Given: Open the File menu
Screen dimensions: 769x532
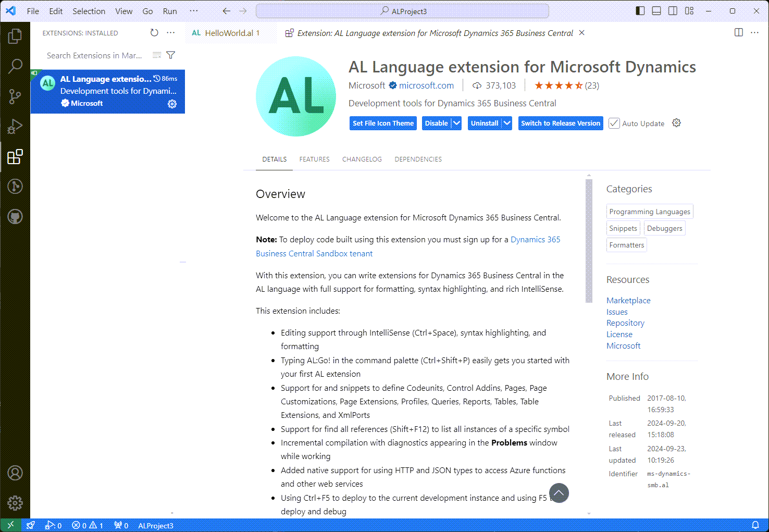Looking at the screenshot, I should click(33, 11).
